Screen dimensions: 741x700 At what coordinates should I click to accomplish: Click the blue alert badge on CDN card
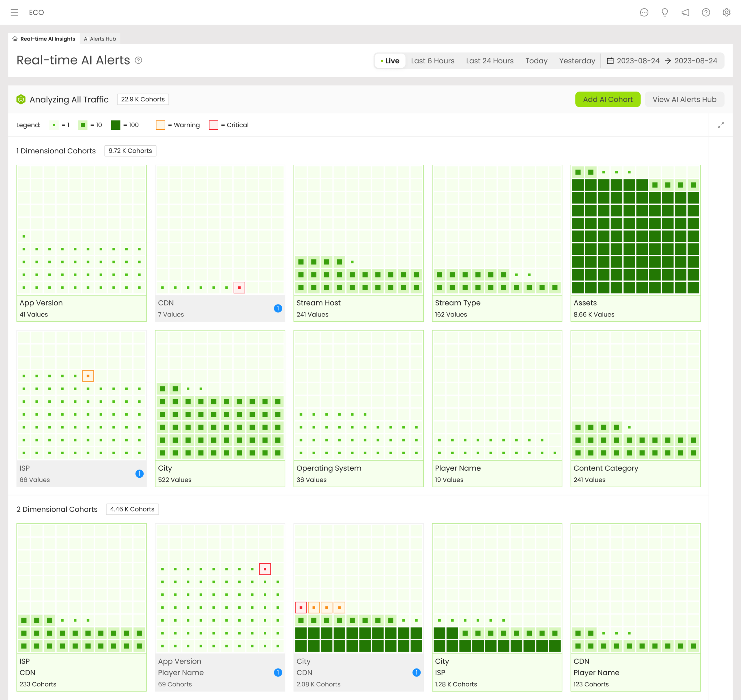(x=278, y=308)
